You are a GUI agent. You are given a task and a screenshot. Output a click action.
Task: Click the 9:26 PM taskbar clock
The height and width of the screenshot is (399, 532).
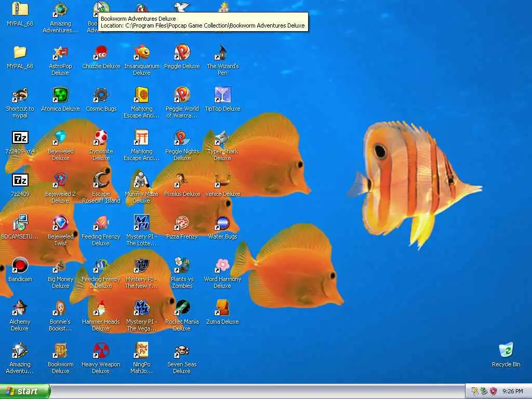pyautogui.click(x=512, y=391)
